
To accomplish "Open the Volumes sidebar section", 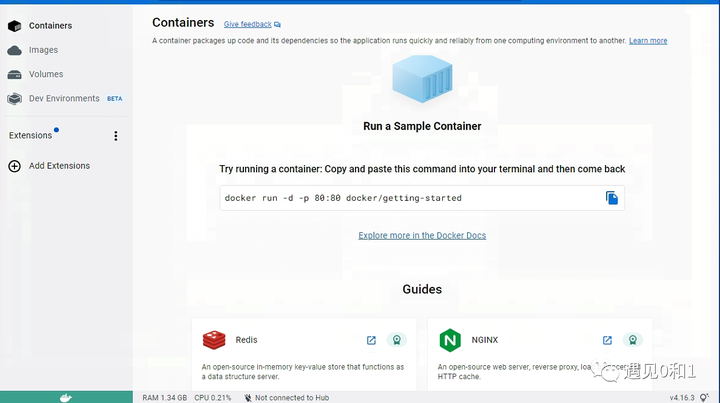I will (46, 74).
